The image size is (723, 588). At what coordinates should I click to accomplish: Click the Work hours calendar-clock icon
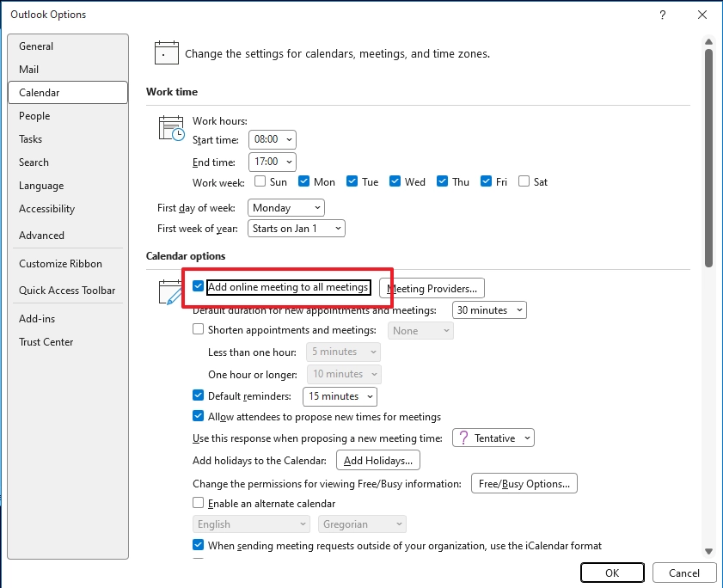pyautogui.click(x=172, y=128)
